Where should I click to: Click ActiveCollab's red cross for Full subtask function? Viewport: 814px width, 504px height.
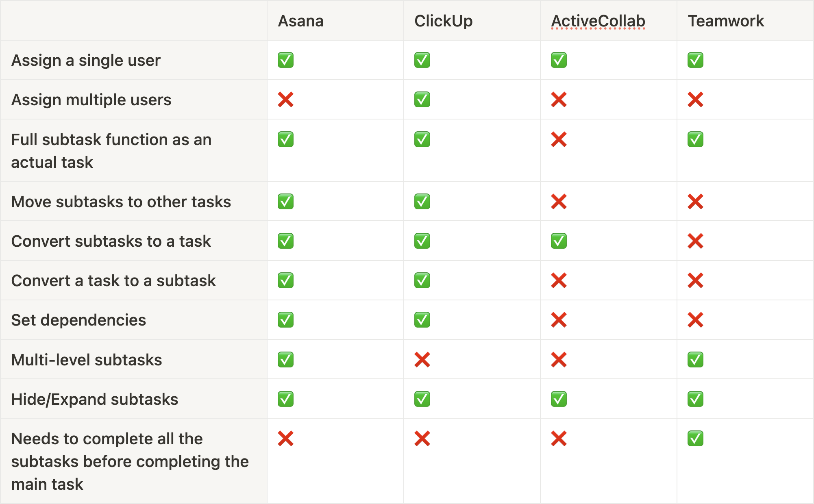(559, 139)
